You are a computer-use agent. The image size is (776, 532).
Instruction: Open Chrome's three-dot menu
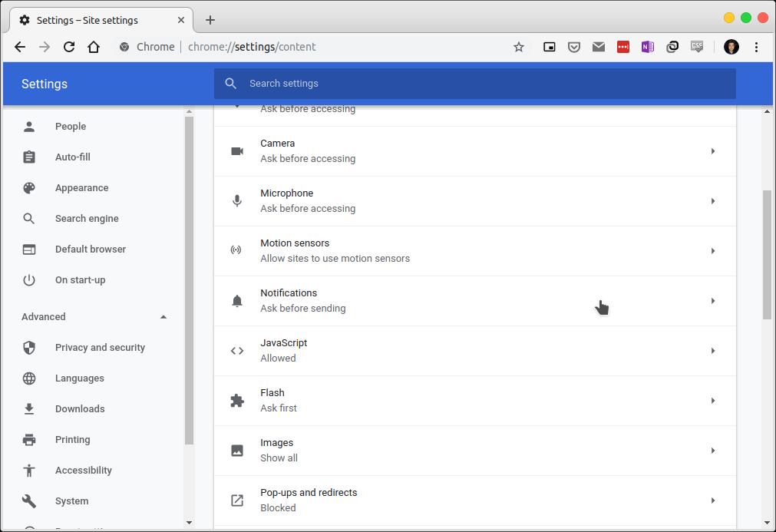tap(756, 47)
